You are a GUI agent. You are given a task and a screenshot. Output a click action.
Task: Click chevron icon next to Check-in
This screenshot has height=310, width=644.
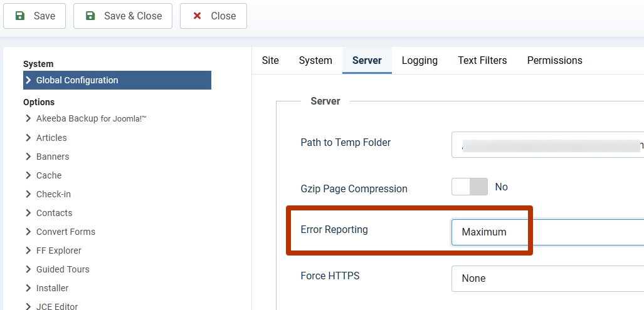28,194
